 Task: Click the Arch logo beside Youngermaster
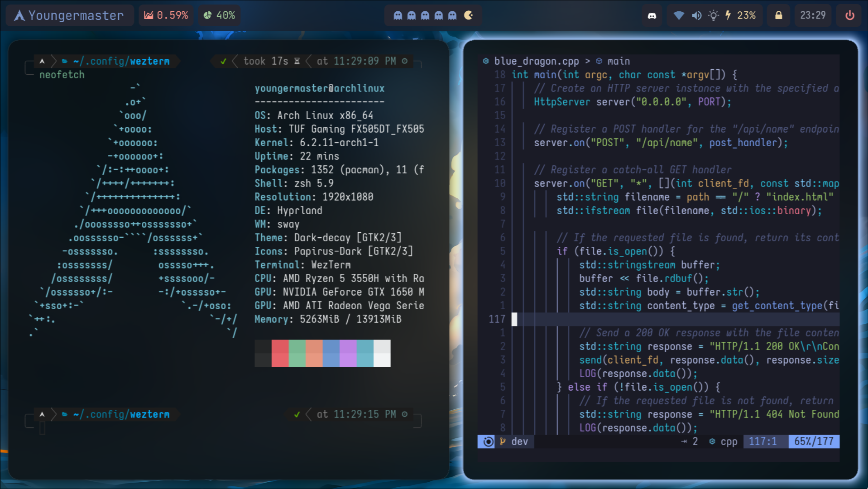[19, 16]
